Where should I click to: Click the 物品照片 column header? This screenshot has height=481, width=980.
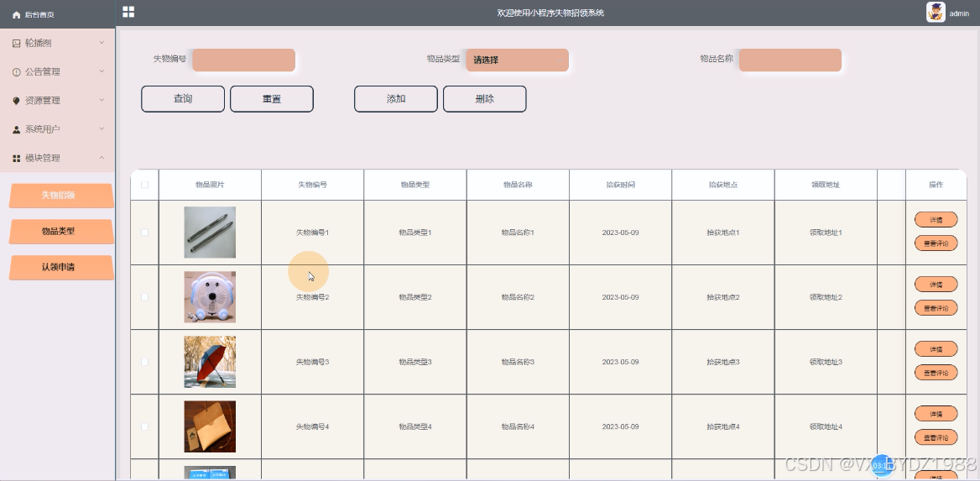[x=210, y=186]
